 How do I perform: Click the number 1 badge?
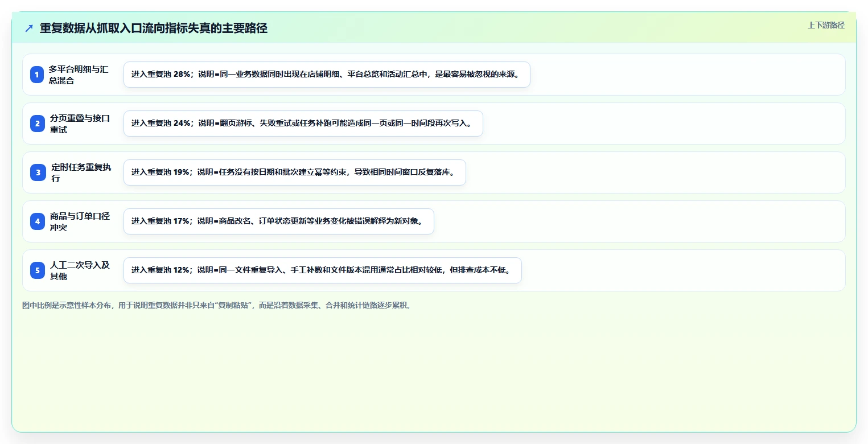(x=37, y=75)
